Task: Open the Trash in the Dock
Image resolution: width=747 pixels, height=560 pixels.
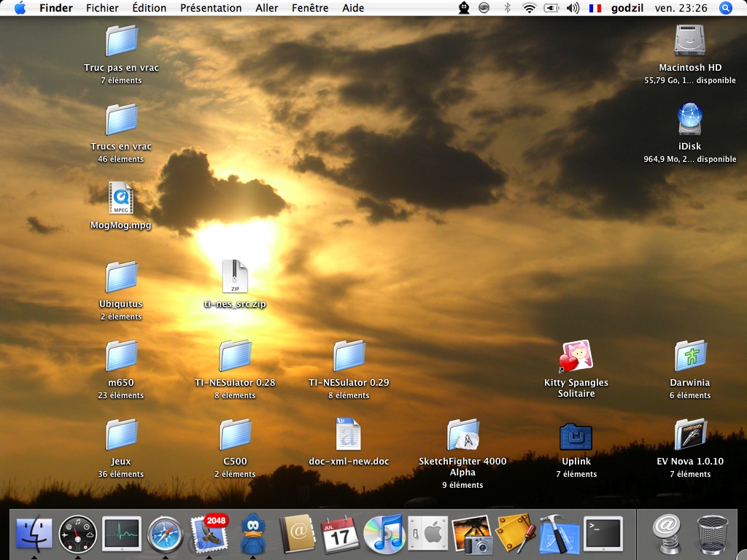Action: (x=712, y=534)
